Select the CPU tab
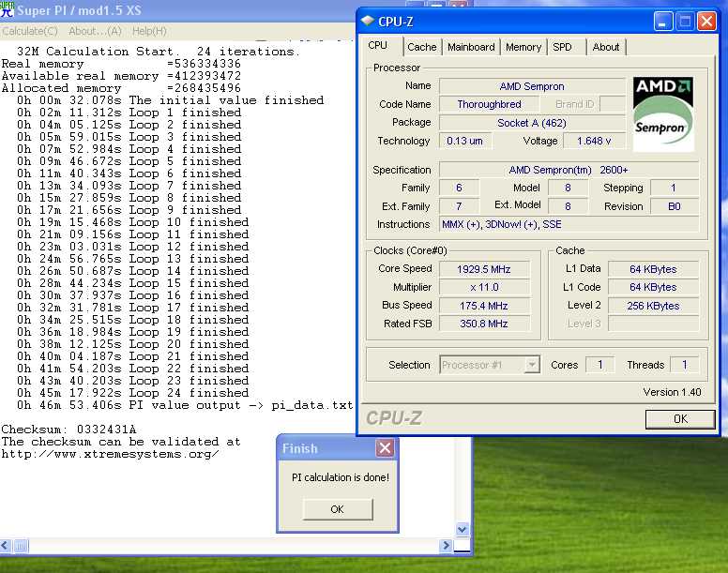The height and width of the screenshot is (573, 728). coord(377,45)
